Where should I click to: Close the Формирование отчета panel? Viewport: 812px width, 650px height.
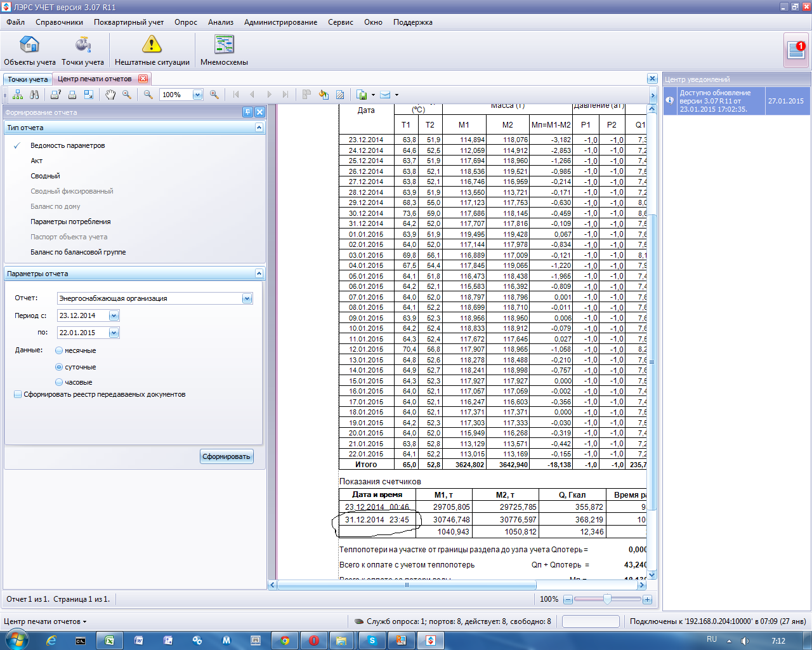[259, 112]
